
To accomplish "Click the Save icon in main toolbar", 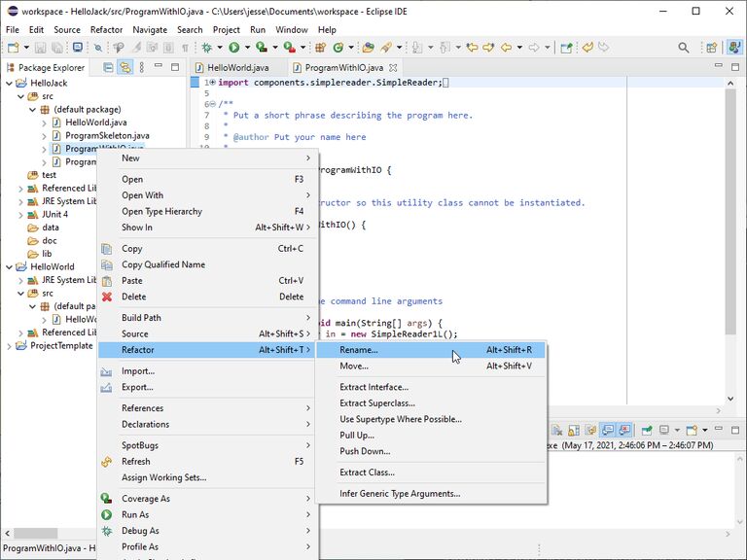I will click(39, 47).
